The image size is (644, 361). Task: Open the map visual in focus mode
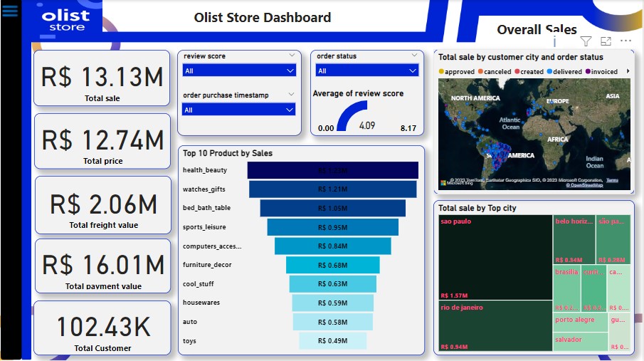pos(606,42)
